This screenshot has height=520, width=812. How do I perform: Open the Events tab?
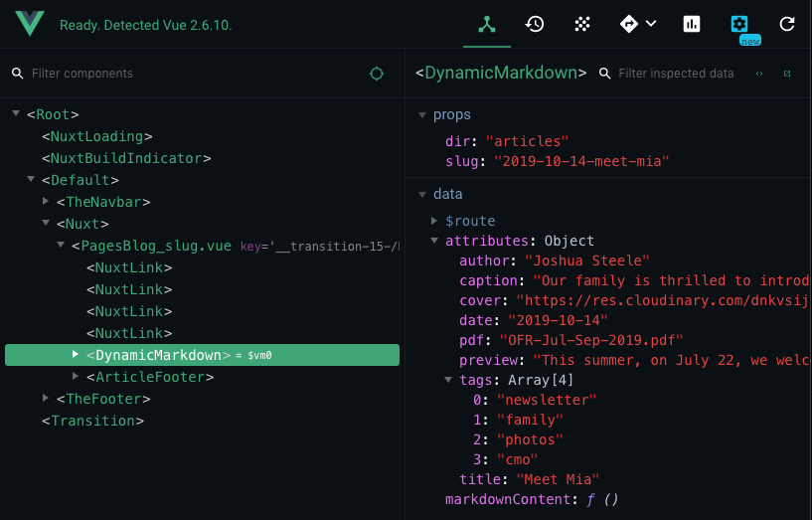pos(582,24)
